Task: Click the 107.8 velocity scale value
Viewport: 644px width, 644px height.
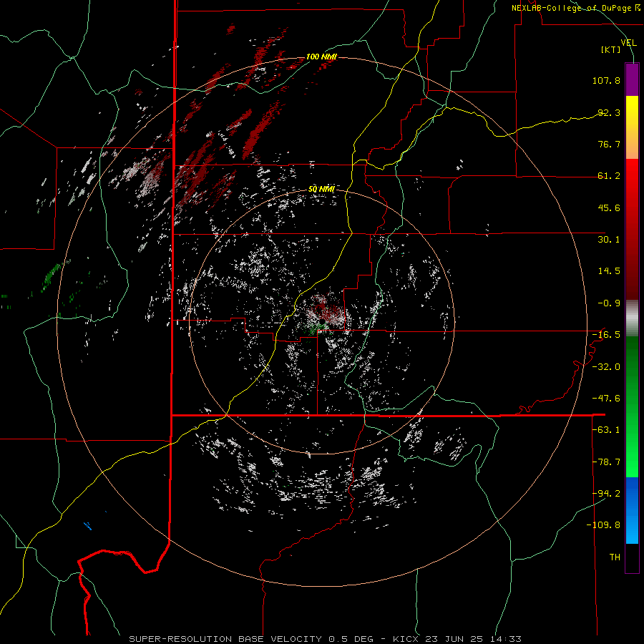Action: tap(606, 80)
